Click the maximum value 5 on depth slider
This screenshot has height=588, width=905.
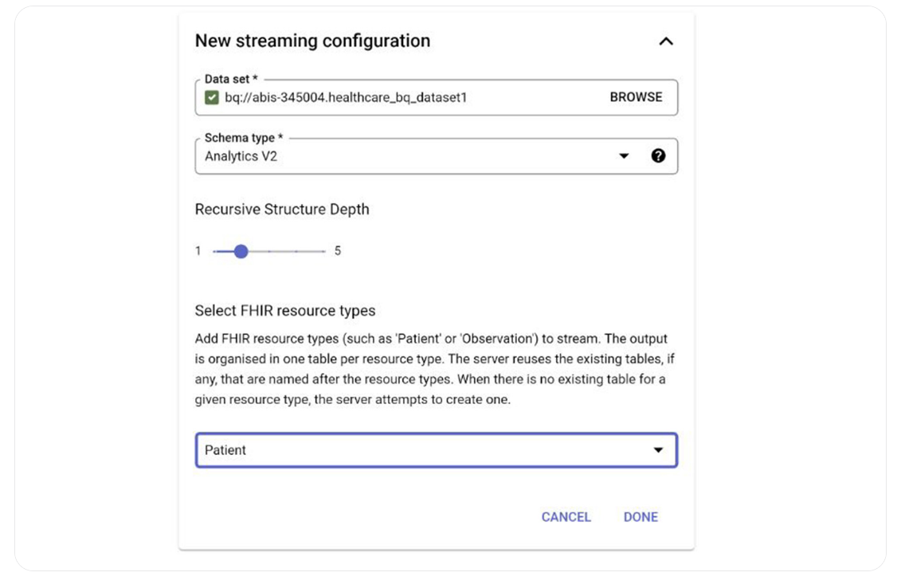pyautogui.click(x=336, y=249)
